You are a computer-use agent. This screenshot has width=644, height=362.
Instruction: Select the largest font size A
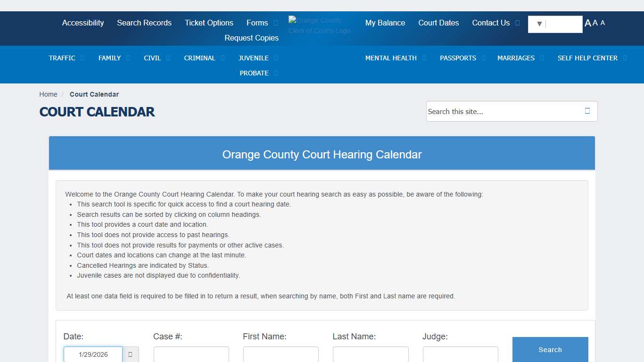[587, 23]
